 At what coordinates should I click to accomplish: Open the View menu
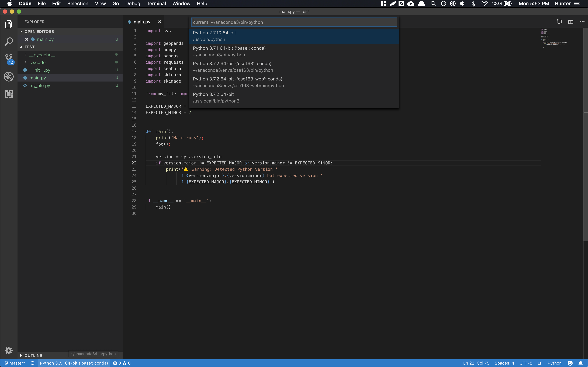click(100, 3)
